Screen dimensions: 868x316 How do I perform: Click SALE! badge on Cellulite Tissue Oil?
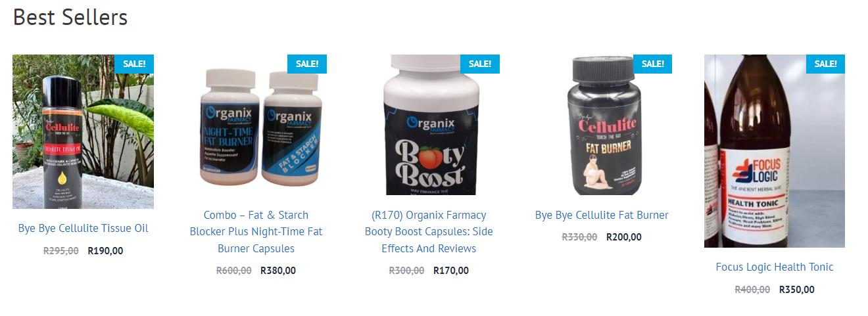(x=134, y=64)
